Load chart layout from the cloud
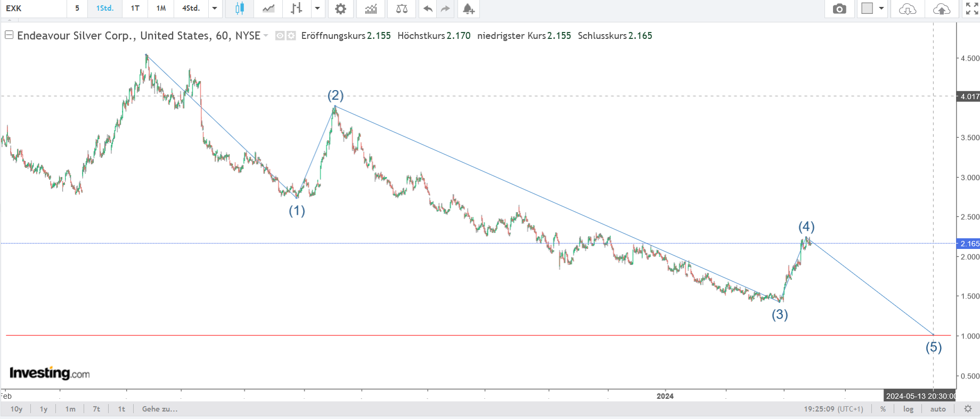980x419 pixels. [x=908, y=9]
